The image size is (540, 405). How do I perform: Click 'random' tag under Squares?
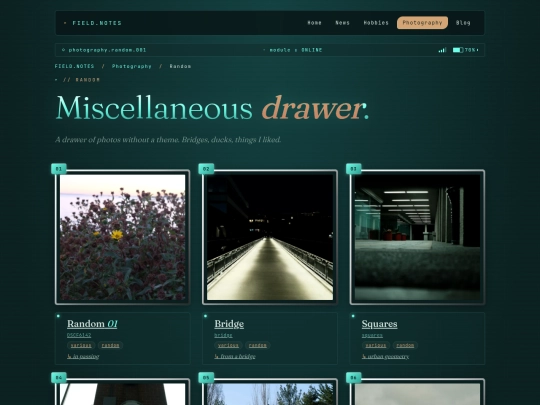click(405, 345)
